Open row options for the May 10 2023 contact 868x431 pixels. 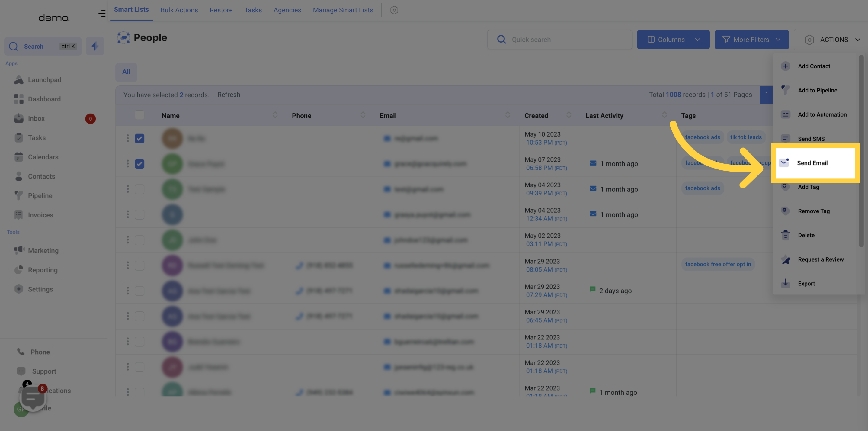point(127,138)
